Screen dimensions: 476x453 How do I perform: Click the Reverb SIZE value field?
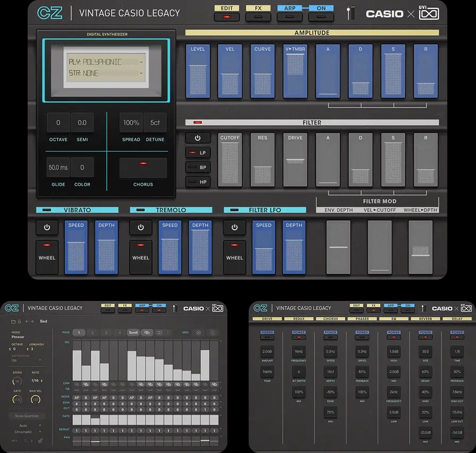426,351
